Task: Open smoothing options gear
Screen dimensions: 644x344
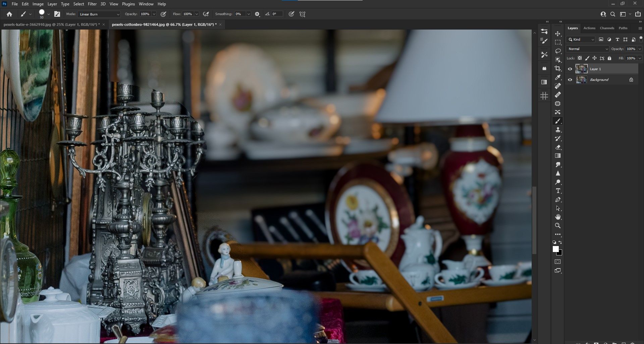Action: 257,14
